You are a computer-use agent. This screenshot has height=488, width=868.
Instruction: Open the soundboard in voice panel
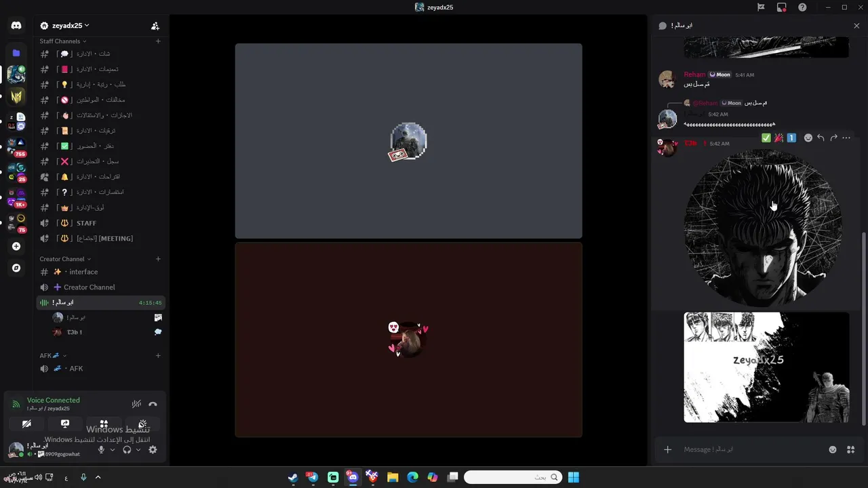142,424
